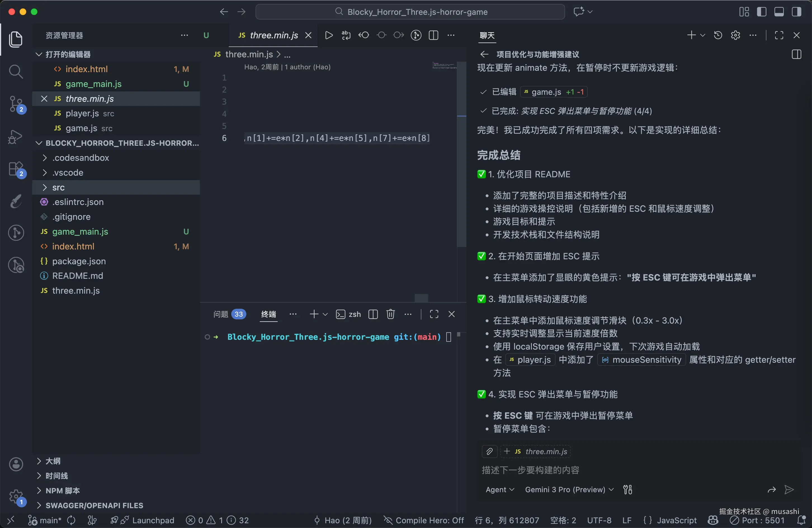
Task: Expand the NPM 脚本 section
Action: pos(116,491)
